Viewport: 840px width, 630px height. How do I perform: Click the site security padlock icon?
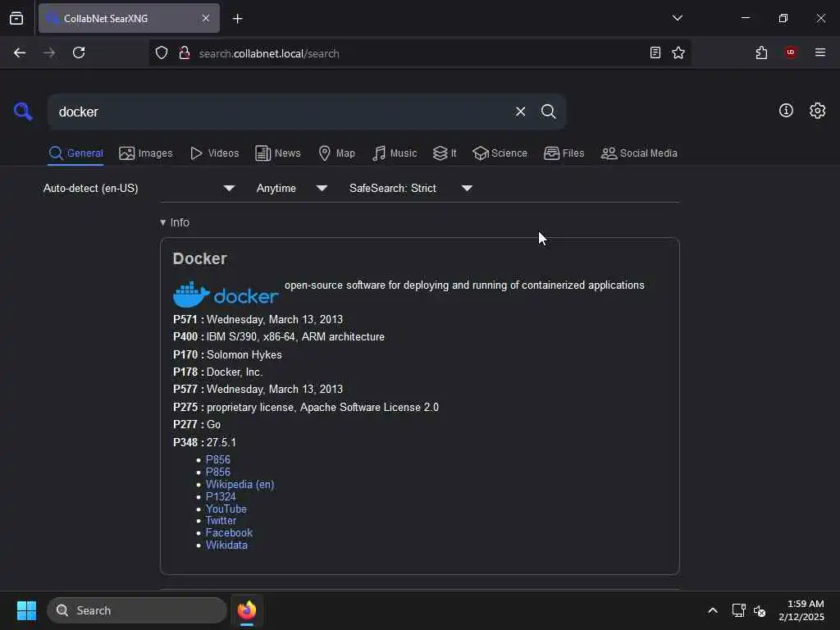click(185, 53)
